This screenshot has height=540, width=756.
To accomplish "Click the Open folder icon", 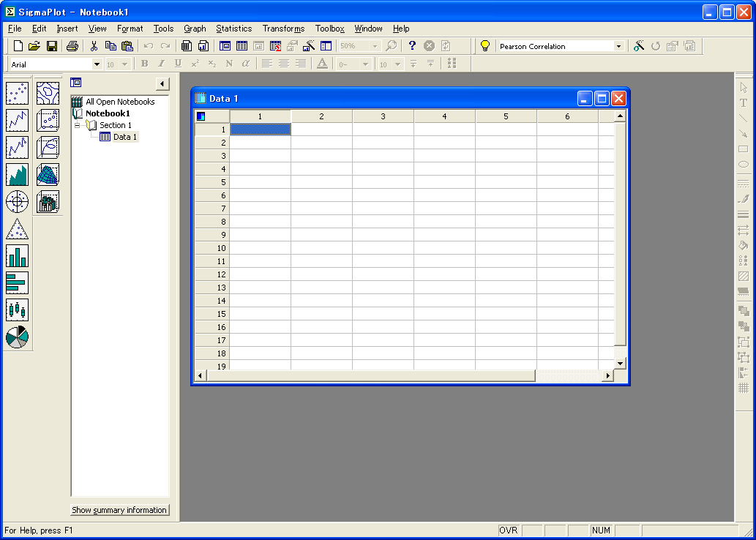I will coord(34,46).
